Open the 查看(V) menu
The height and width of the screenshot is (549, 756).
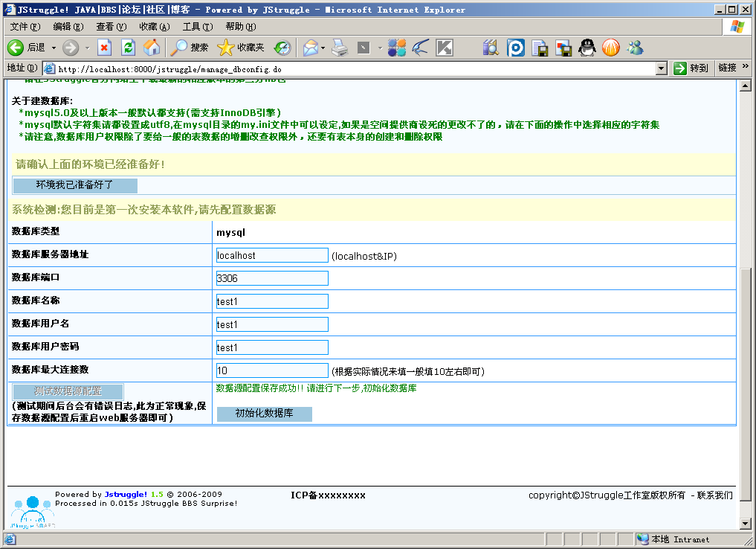(x=112, y=27)
